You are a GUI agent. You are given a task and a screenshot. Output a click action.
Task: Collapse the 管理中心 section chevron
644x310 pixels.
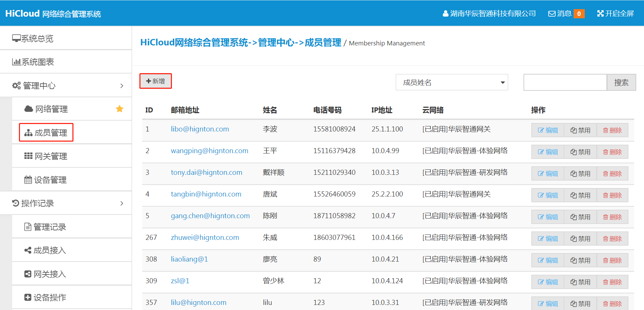tap(122, 86)
